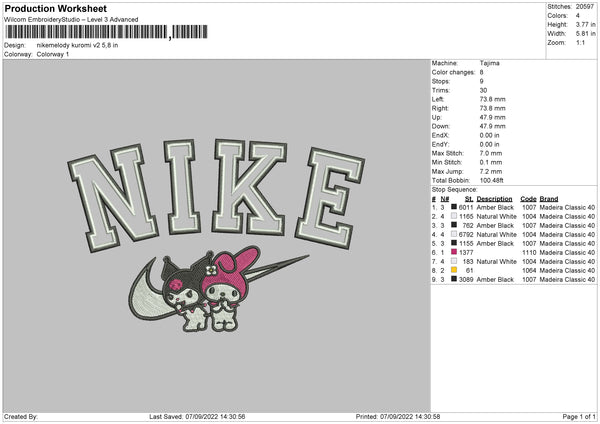Click the 'Max Jump:' value 7.2 mm
The height and width of the screenshot is (424, 600).
(x=491, y=171)
